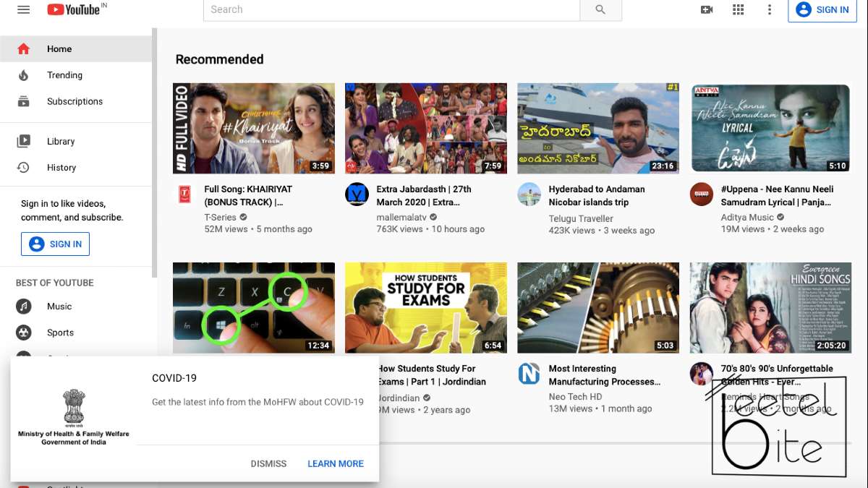Click the 'BEST OF YOUTUBE' sidebar heading
Viewport: 868px width, 488px height.
[55, 283]
